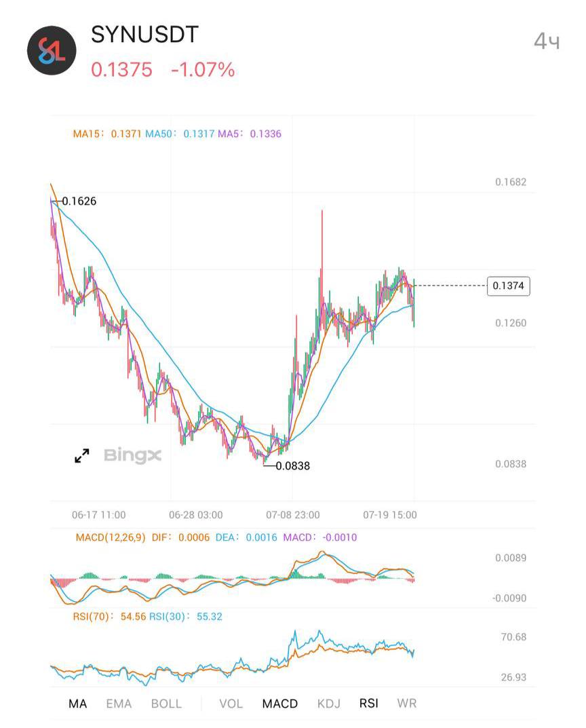Click the MACD(12,26,9) settings label
Image resolution: width=586 pixels, height=728 pixels.
[111, 537]
